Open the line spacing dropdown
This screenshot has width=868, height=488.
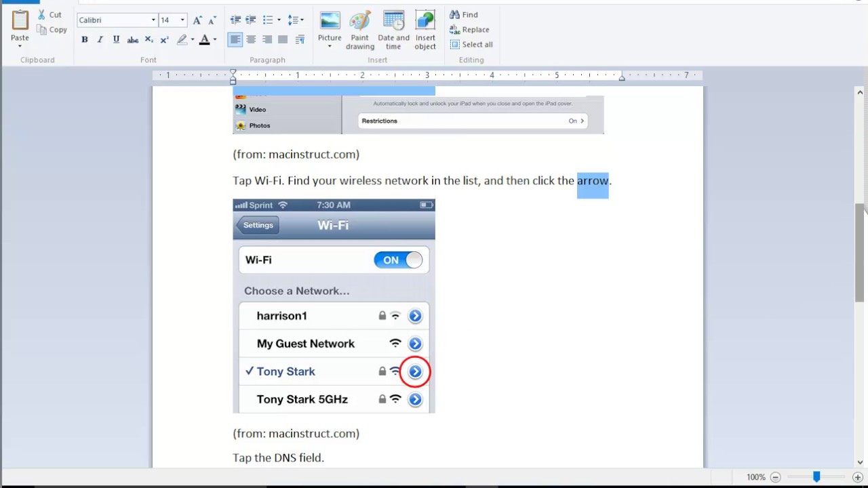point(296,20)
